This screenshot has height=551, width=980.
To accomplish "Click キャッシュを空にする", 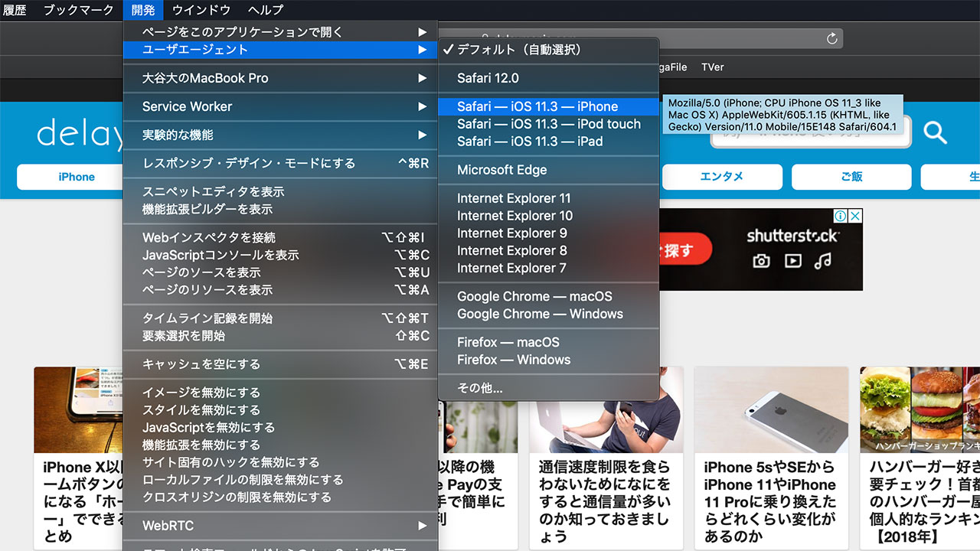I will coord(280,364).
